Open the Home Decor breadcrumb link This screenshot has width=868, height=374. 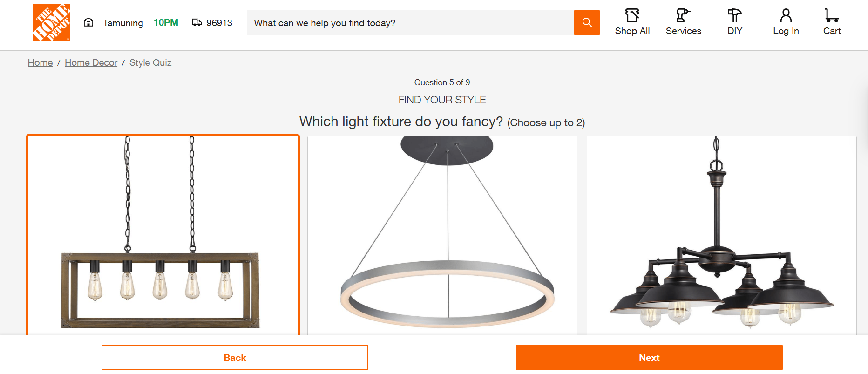point(91,63)
